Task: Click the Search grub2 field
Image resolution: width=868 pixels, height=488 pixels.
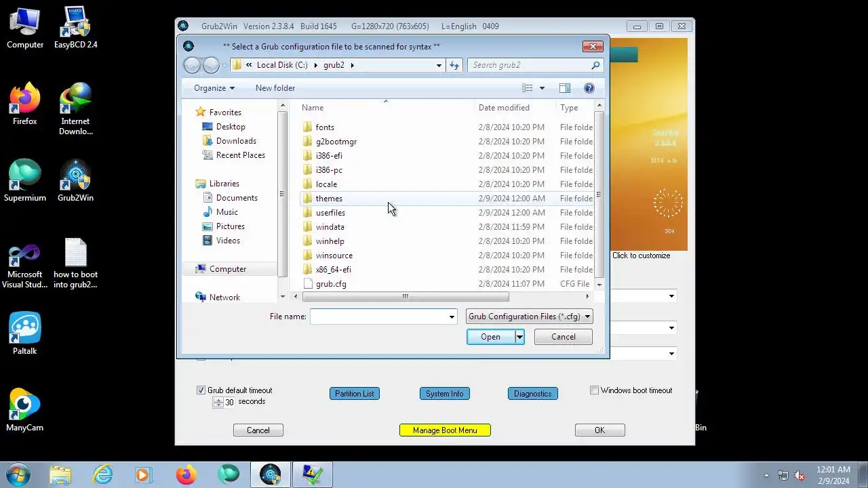Action: pos(529,65)
